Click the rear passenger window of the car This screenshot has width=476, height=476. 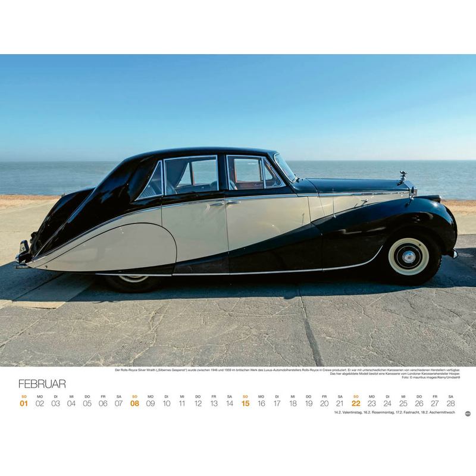point(190,175)
